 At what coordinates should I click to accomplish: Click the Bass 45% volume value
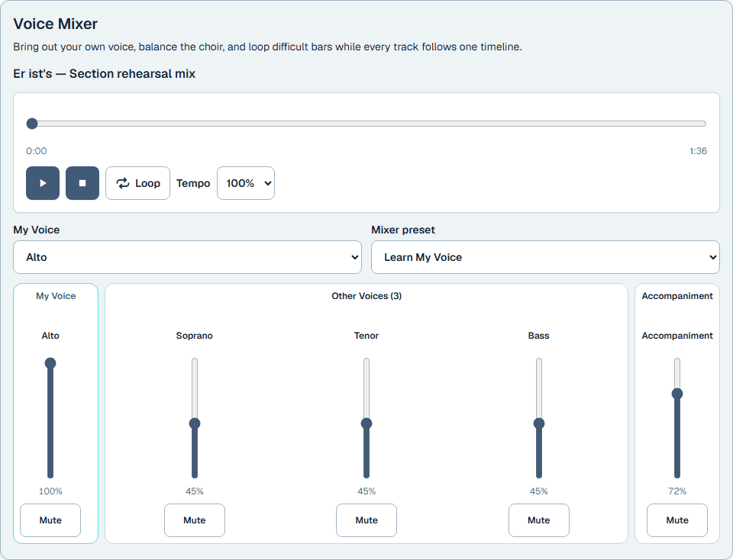click(539, 491)
